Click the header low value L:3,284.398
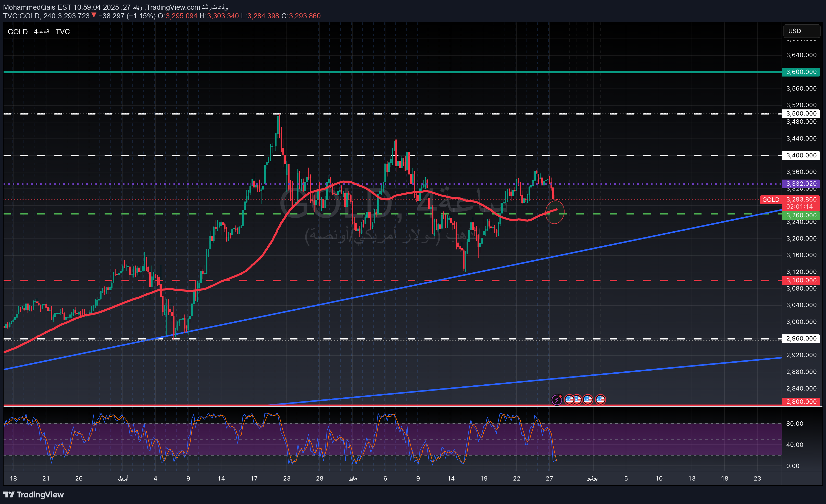 [260, 16]
